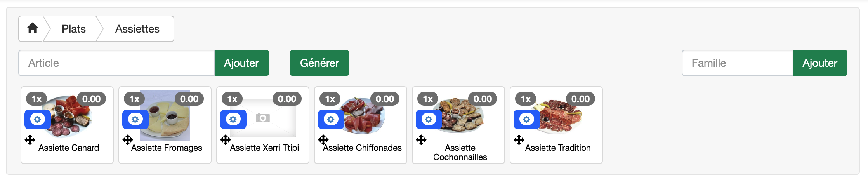Click the move handle on Assiette Cochonnailles

click(421, 140)
